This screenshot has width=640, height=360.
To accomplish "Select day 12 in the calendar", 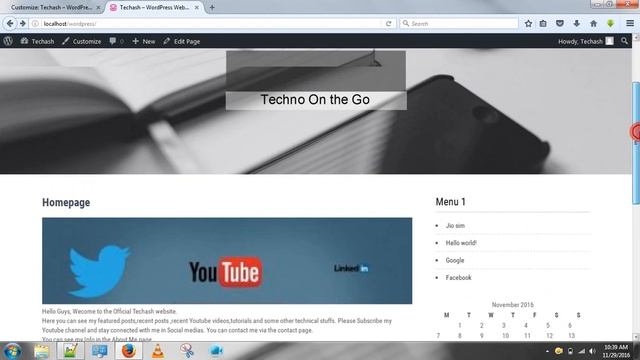I will click(549, 336).
